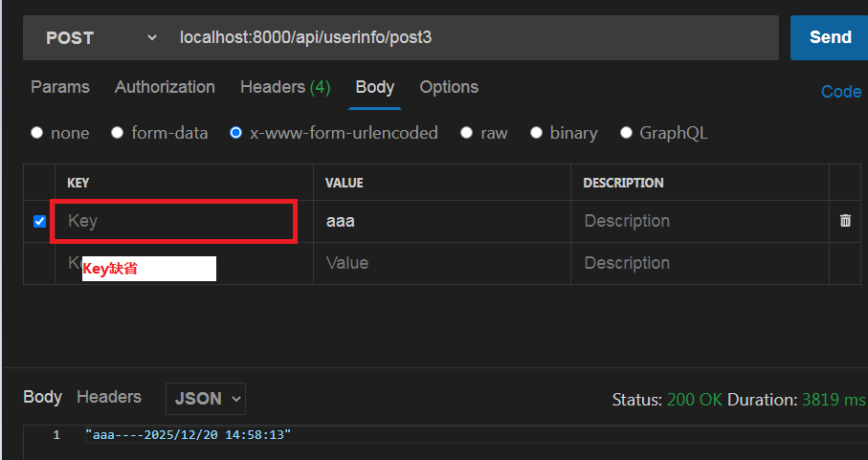Click the response line 'aaa----2025/12/20 14:58:13'
Screen dimensions: 868x460
(189, 435)
